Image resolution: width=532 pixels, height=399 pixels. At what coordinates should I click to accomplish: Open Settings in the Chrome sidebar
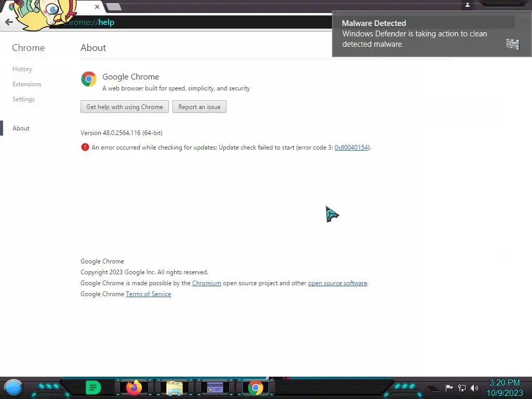pyautogui.click(x=23, y=99)
